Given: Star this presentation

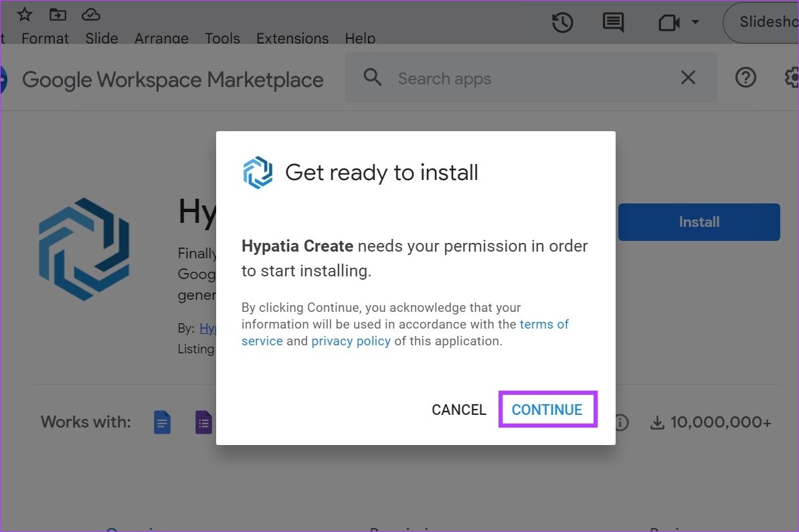Looking at the screenshot, I should coord(25,14).
